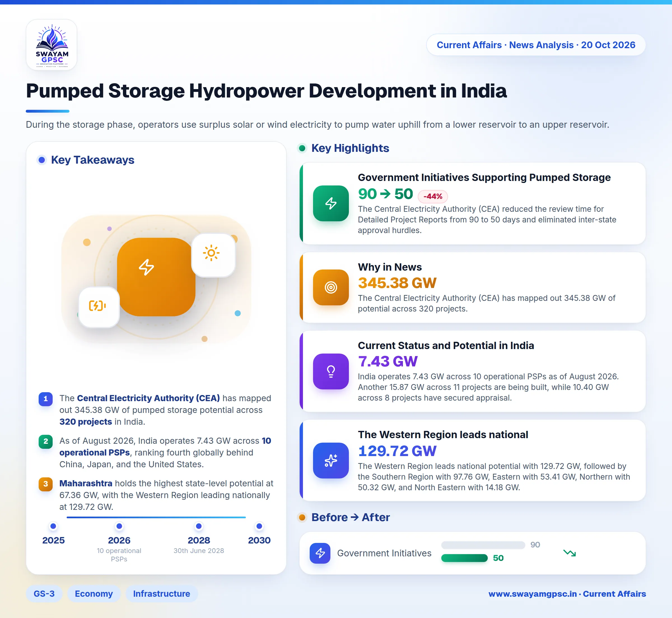
Task: Click the battery charging icon tile
Action: click(99, 307)
